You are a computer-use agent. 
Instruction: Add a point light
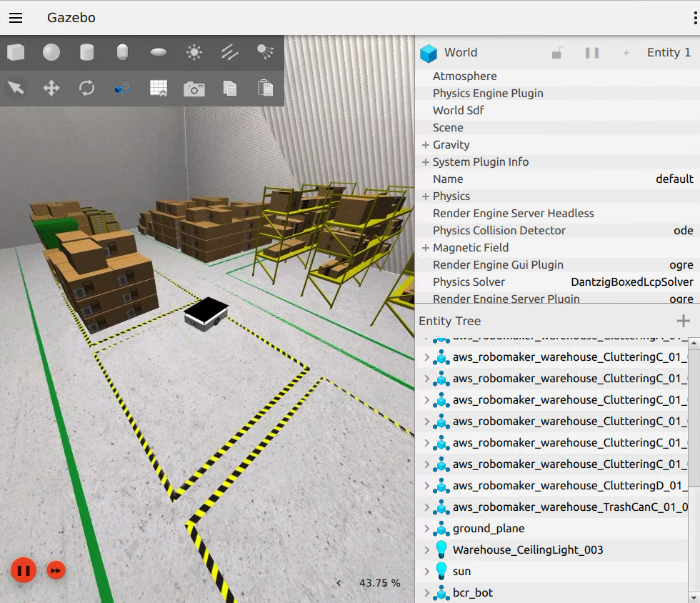click(194, 52)
